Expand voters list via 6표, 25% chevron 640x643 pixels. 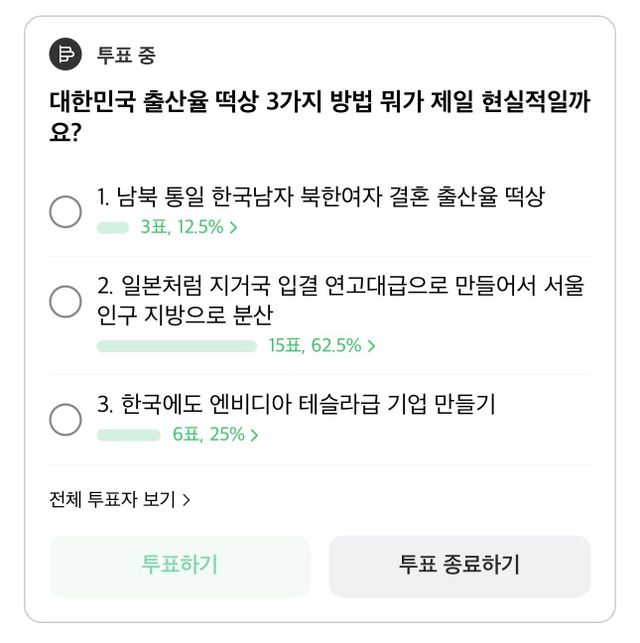click(x=255, y=435)
